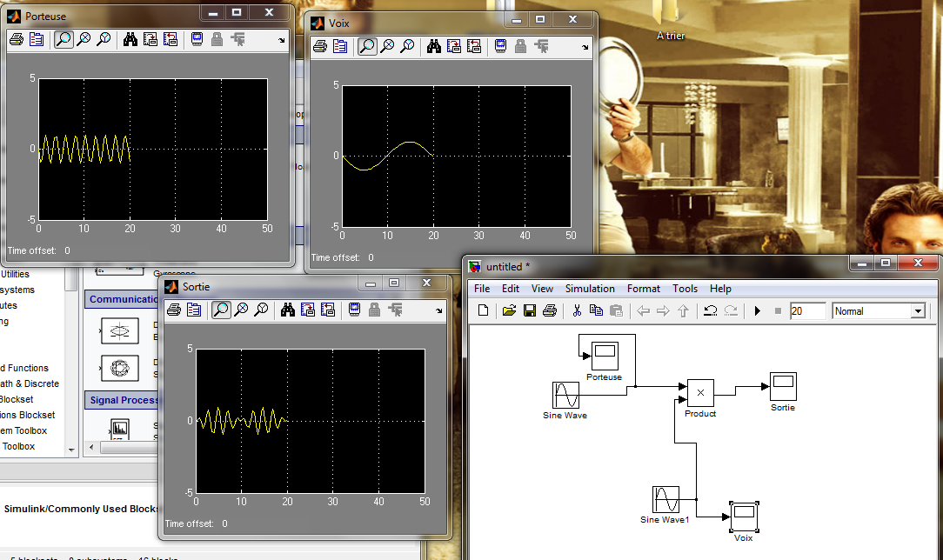Click the Print icon in Porteuse scope
Screen dimensions: 943x560
[17, 39]
